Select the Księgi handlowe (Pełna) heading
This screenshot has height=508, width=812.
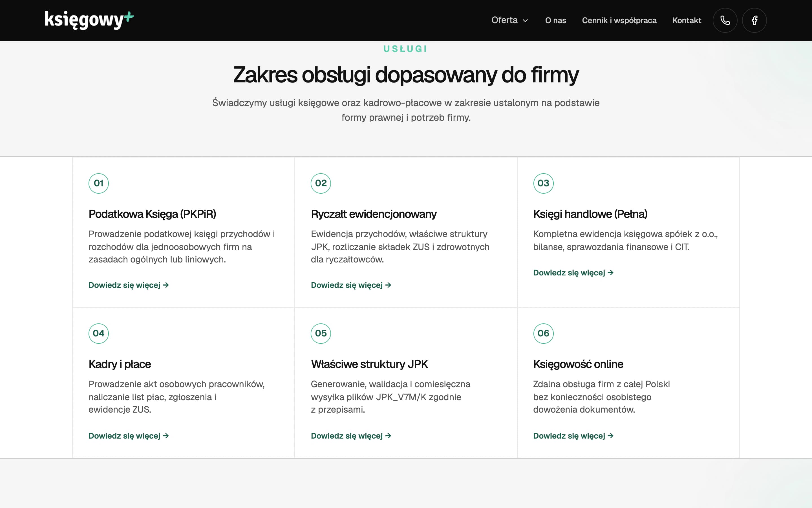590,214
